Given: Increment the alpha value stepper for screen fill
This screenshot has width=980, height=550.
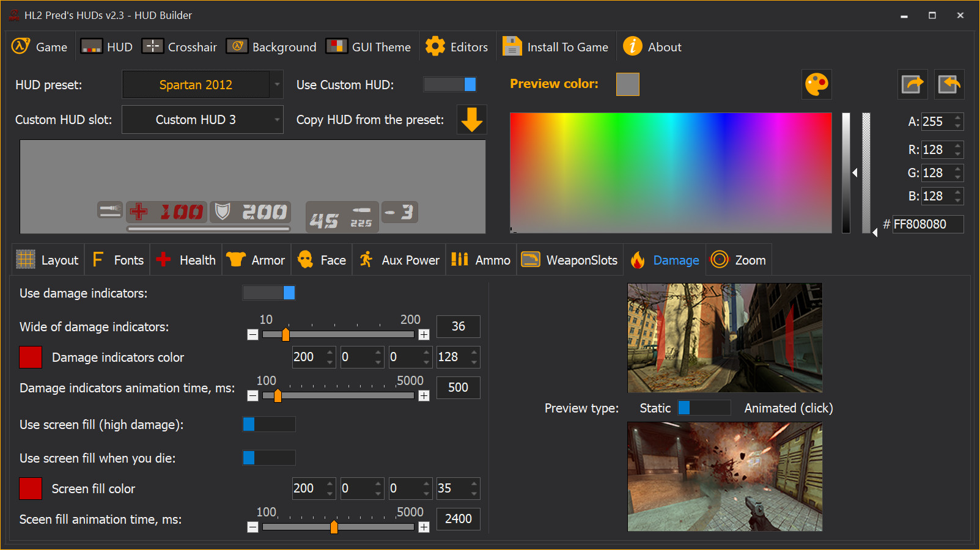Looking at the screenshot, I should click(x=474, y=485).
